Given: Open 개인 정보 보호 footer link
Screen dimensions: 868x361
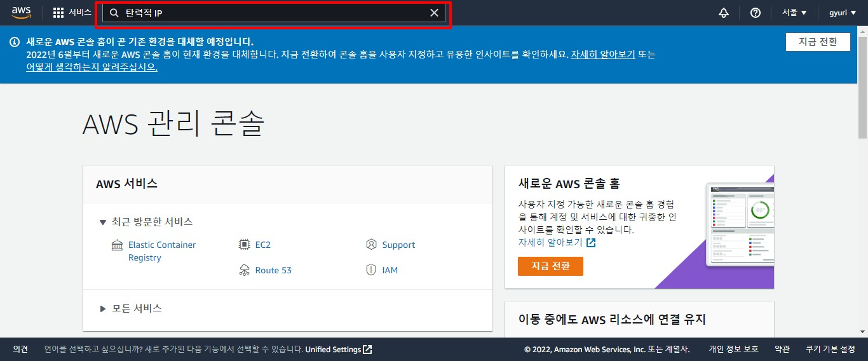Looking at the screenshot, I should (734, 350).
